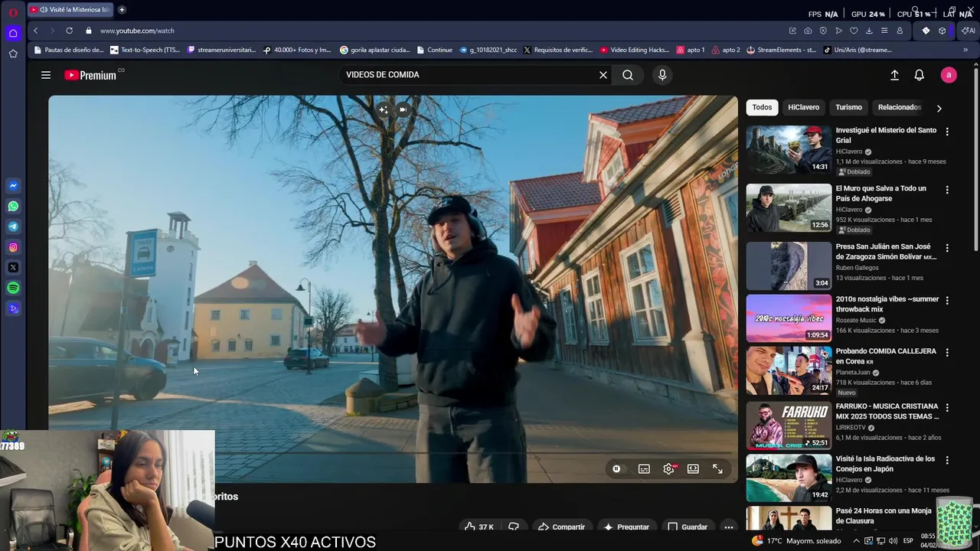Image resolution: width=980 pixels, height=551 pixels.
Task: Open 2010s nostalgia vibes mix title
Action: point(887,304)
